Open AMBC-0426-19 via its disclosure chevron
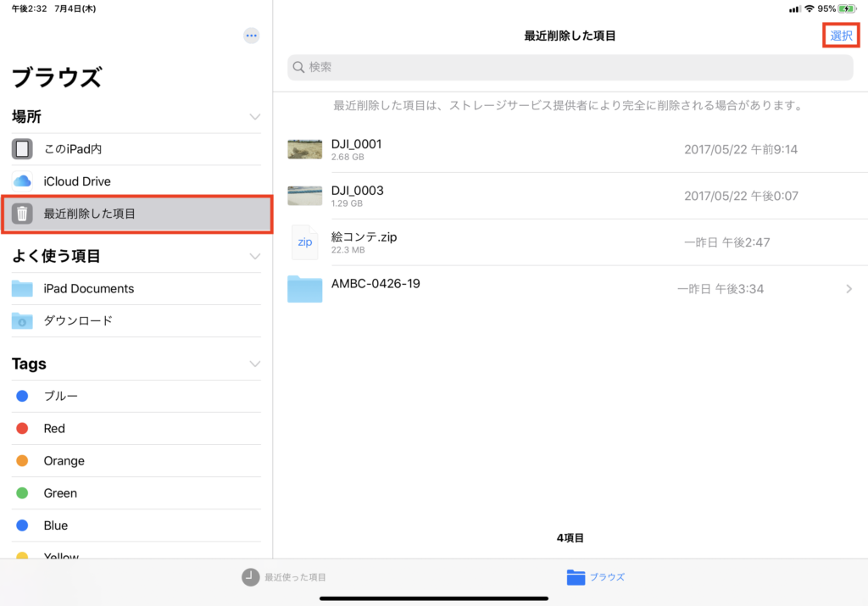 pos(849,289)
